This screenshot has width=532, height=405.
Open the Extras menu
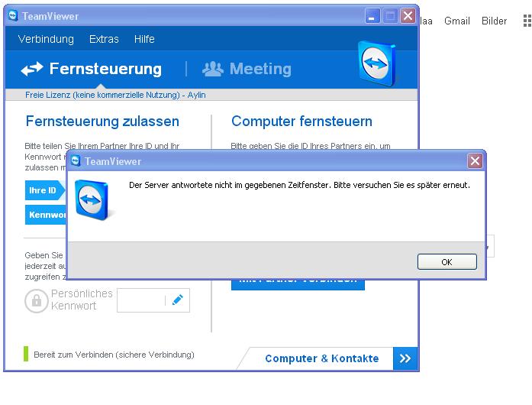coord(104,39)
